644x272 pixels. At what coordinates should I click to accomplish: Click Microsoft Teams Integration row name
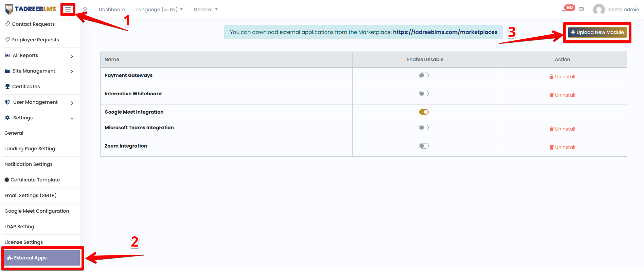tap(139, 128)
